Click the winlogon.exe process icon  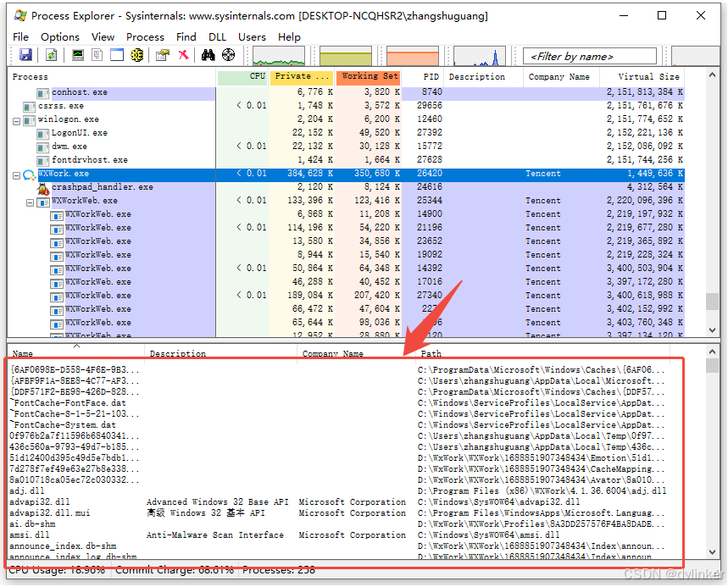pos(30,120)
